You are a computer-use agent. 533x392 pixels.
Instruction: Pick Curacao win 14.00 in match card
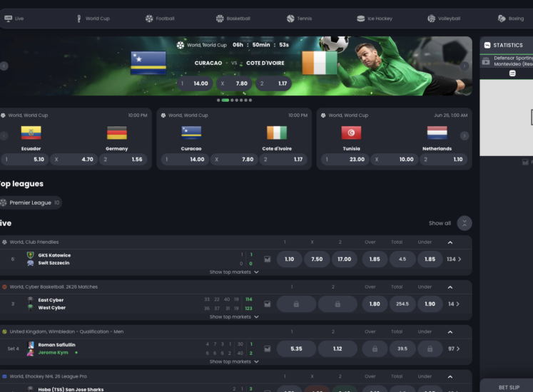point(185,160)
